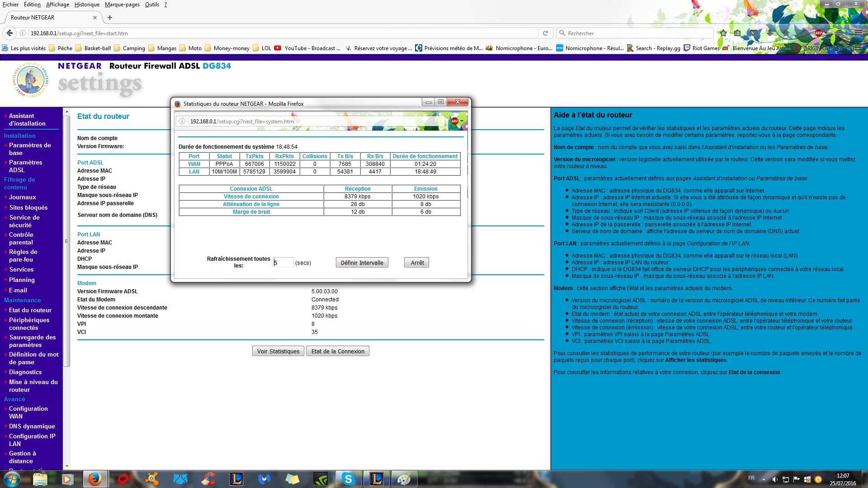
Task: Open Nvidia GeForce Experience from taskbar
Action: [320, 479]
